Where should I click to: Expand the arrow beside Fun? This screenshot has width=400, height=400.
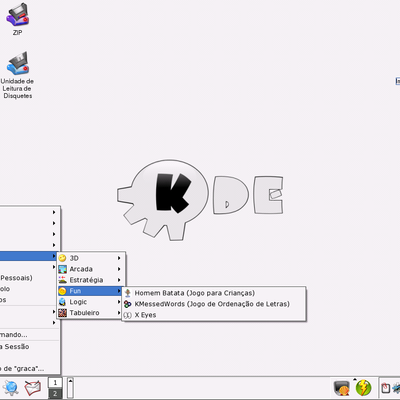pyautogui.click(x=119, y=291)
